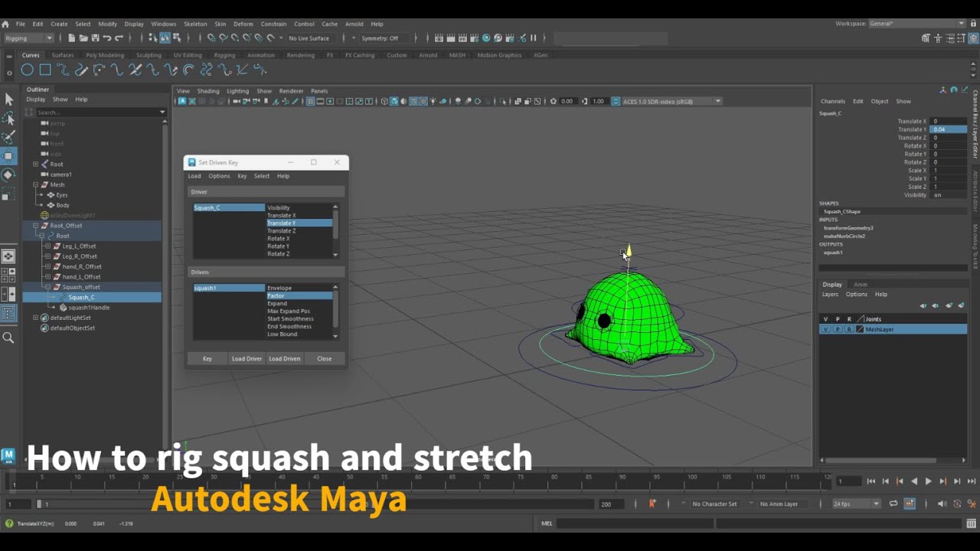Activate the Select tool arrow in the toolbox
The width and height of the screenshot is (980, 551).
pos(8,99)
